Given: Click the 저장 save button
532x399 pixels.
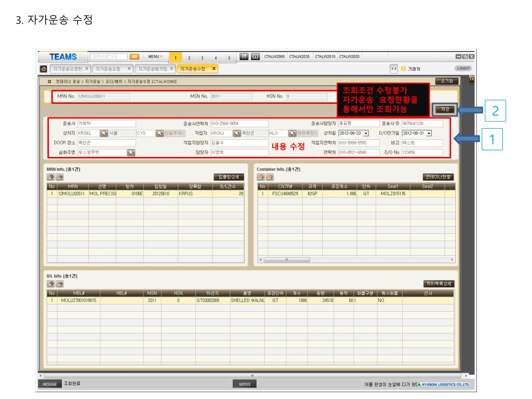Looking at the screenshot, I should point(445,109).
